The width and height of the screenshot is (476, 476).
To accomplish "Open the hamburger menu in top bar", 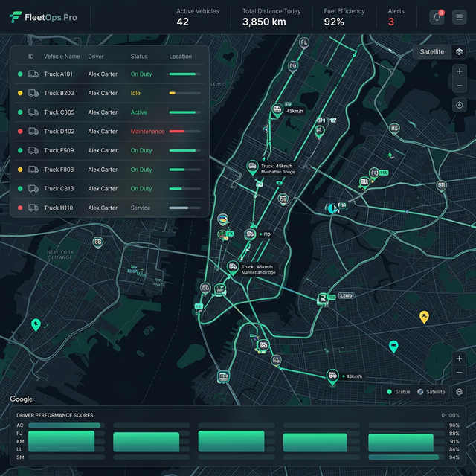I will (460, 17).
